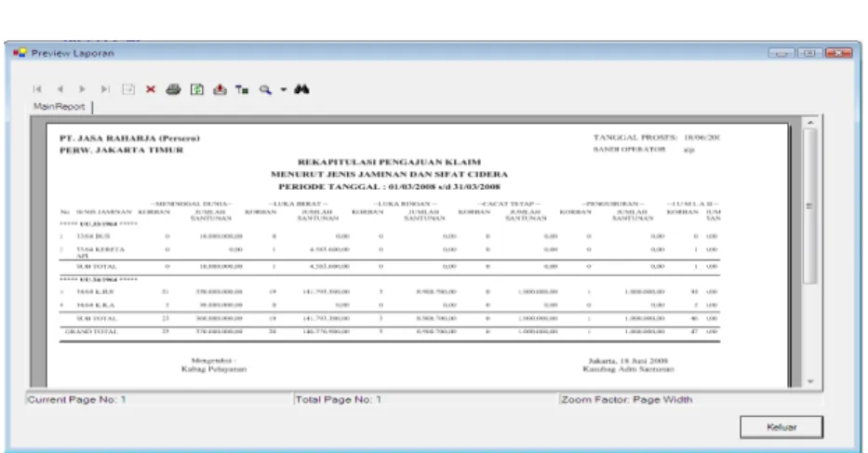Export the report
868x453 pixels.
(x=220, y=89)
